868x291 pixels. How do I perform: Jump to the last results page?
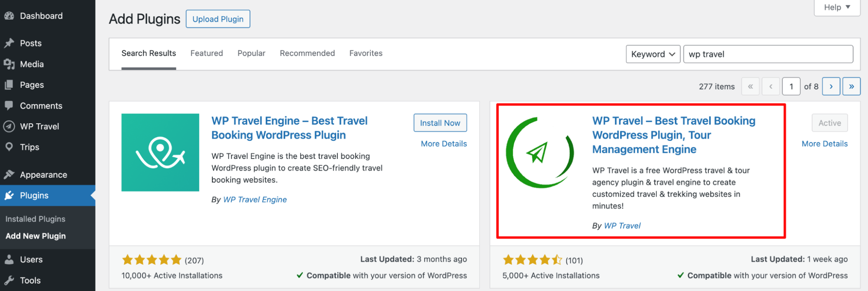point(851,86)
